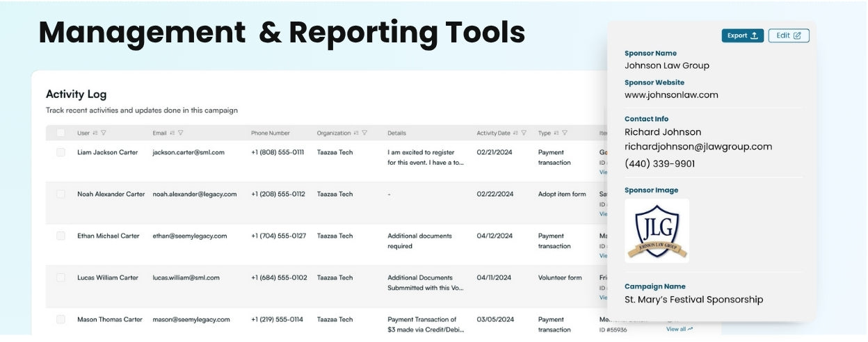Sort the Email column
Screen dimensions: 868x342
172,133
